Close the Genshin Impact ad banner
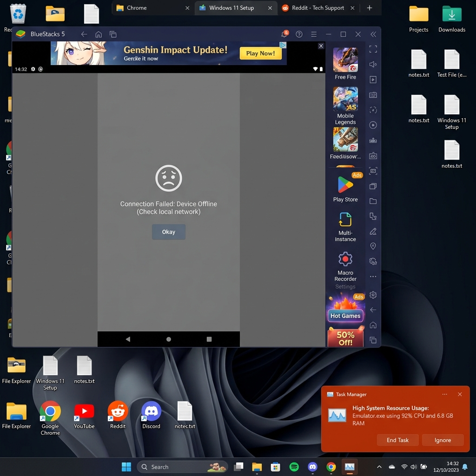Image resolution: width=476 pixels, height=476 pixels. pos(321,46)
